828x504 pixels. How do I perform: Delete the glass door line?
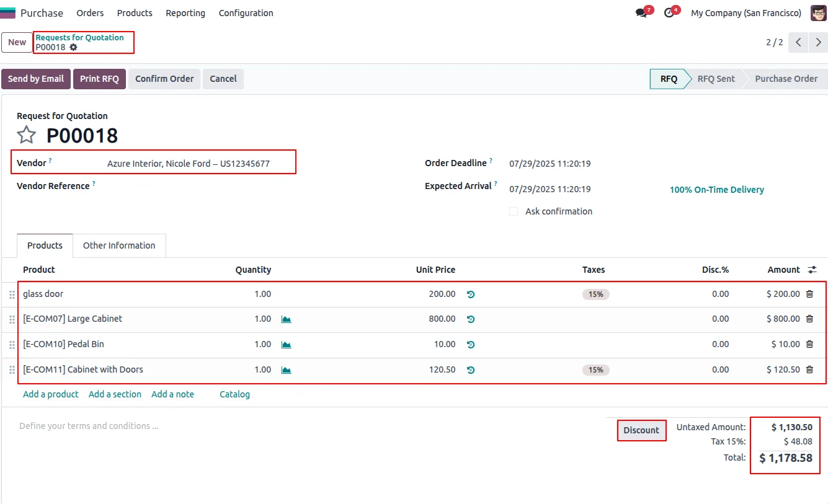click(x=809, y=294)
